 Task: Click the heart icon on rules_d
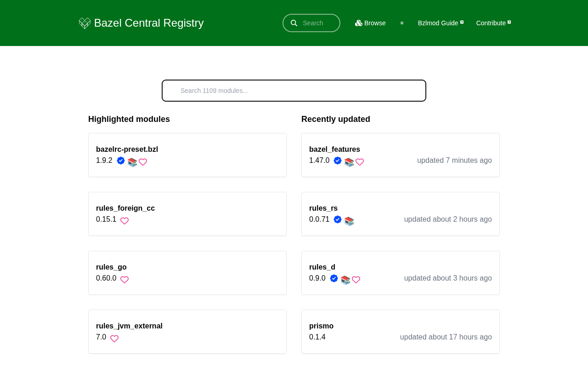click(356, 280)
